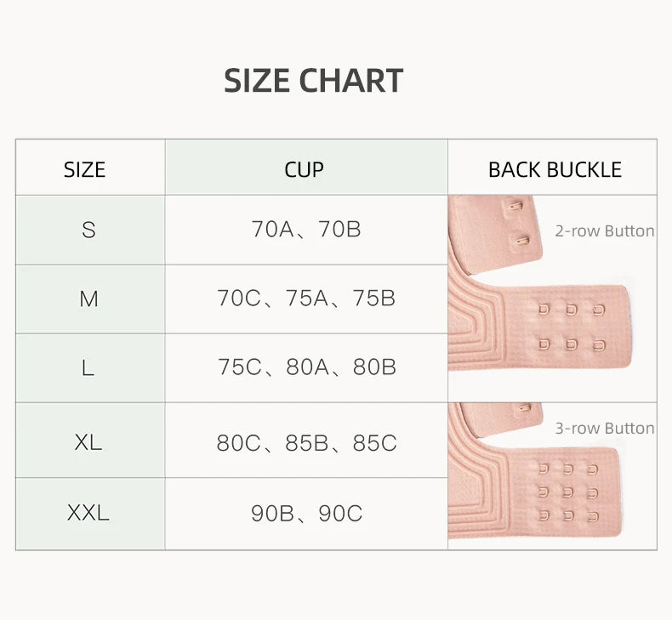This screenshot has width=672, height=620.
Task: Click the 2-row Button label
Action: [605, 231]
